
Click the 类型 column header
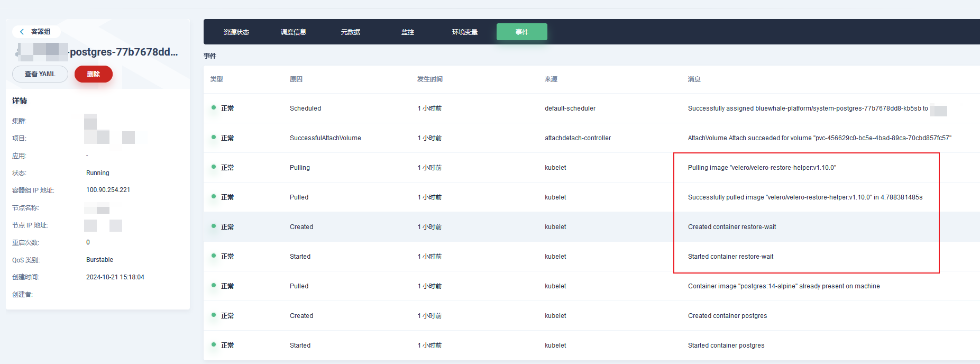[x=216, y=79]
